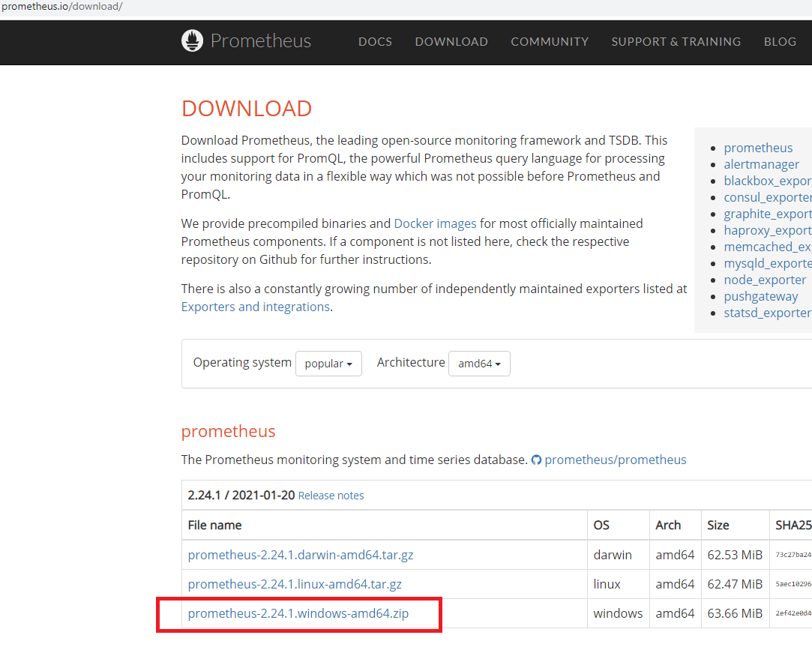Open the prometheus/prometheus GitHub repository link
The width and height of the screenshot is (812, 656).
tap(616, 460)
